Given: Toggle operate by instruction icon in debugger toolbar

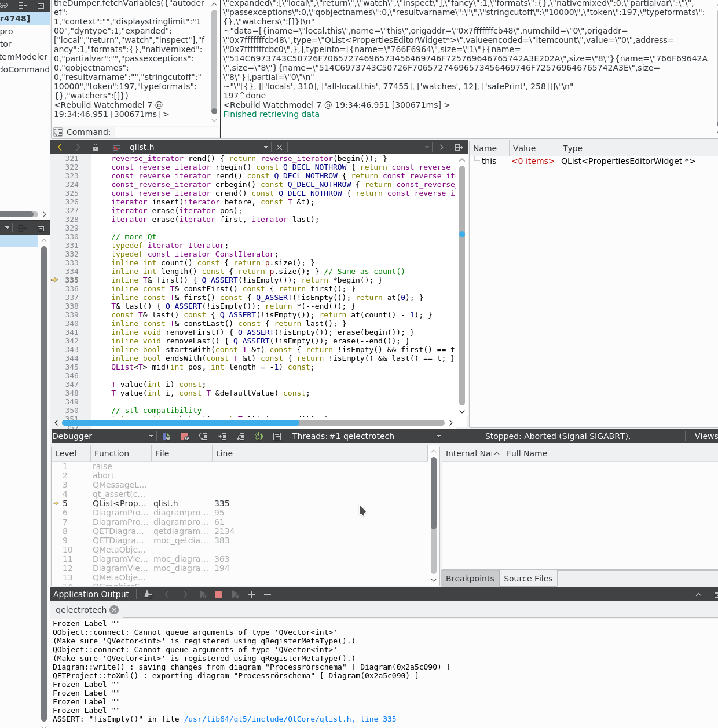Looking at the screenshot, I should [x=277, y=436].
